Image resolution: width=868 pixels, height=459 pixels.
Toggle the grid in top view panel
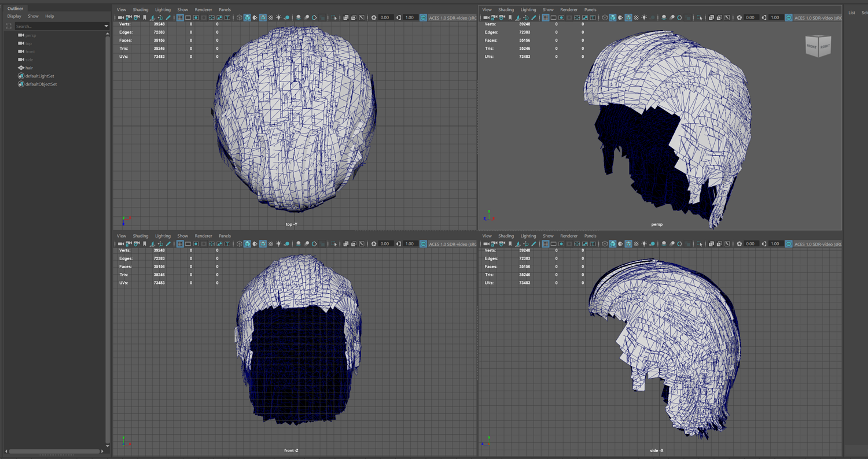coord(180,18)
